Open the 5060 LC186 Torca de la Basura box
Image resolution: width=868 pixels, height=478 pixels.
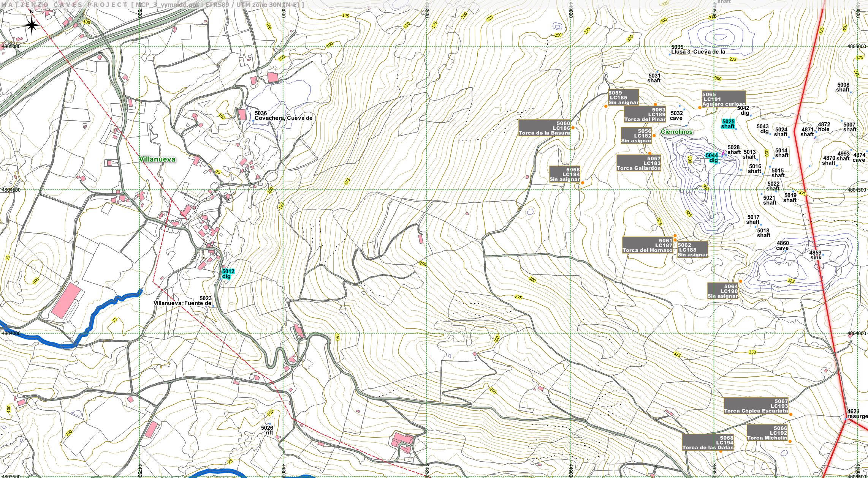[545, 128]
